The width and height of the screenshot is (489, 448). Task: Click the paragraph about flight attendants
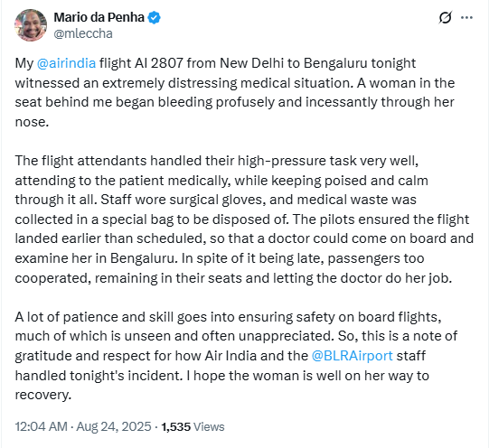(x=244, y=219)
